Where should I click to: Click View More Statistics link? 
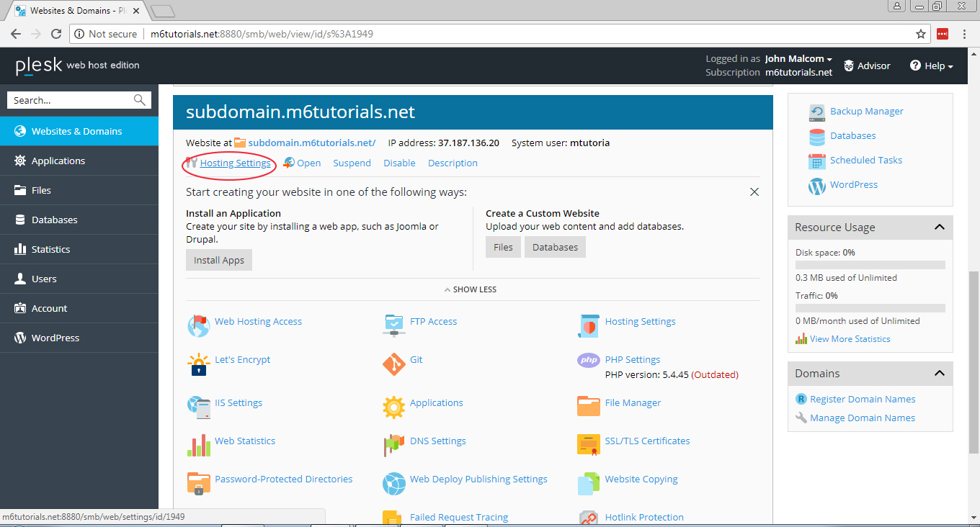850,339
